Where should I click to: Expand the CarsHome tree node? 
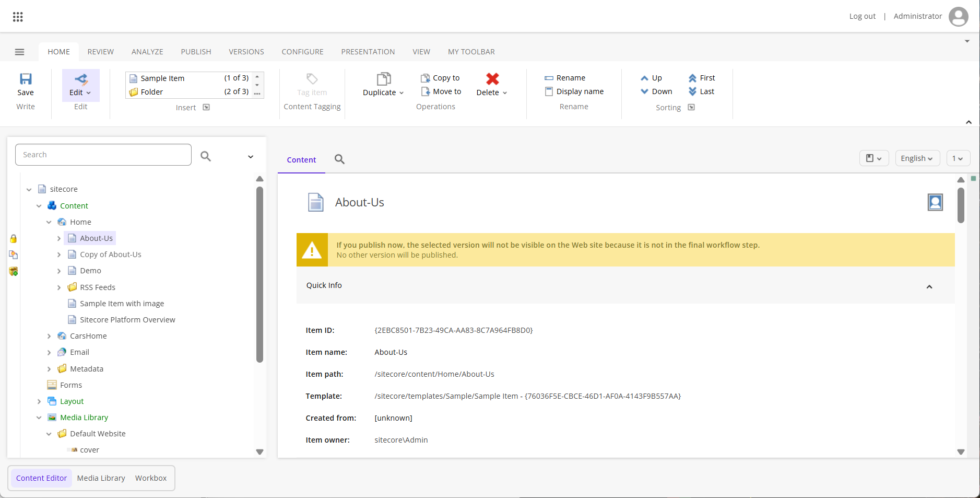[49, 336]
